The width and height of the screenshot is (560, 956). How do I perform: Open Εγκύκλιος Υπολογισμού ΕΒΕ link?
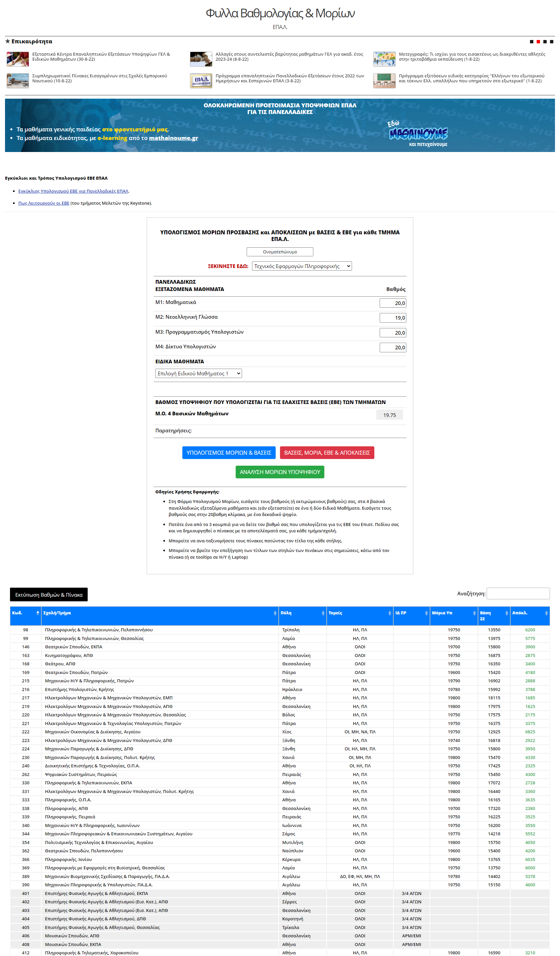click(x=73, y=191)
